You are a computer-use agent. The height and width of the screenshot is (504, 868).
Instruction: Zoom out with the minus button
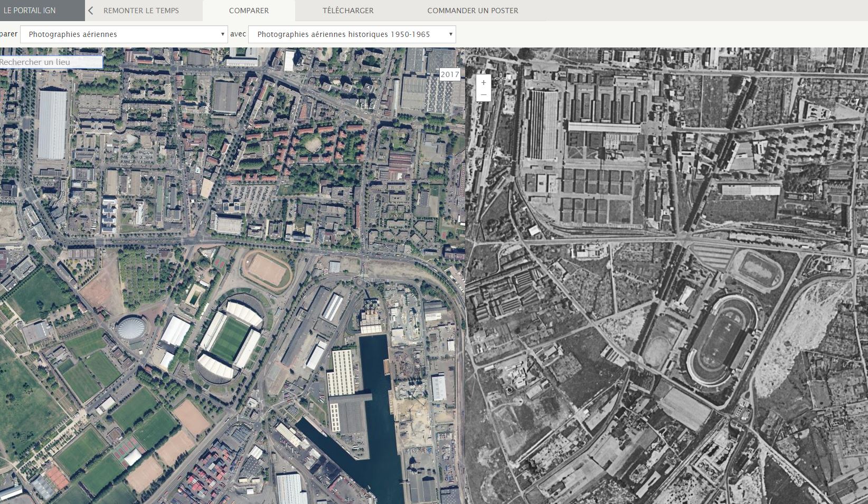point(484,95)
